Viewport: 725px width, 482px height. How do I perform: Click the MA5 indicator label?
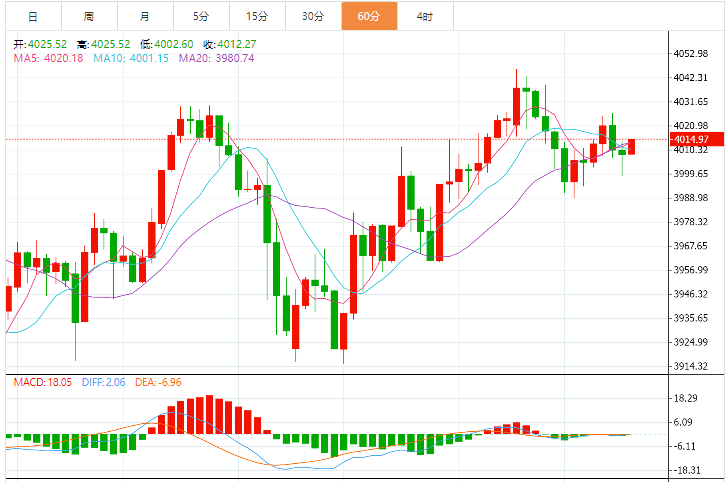point(48,58)
